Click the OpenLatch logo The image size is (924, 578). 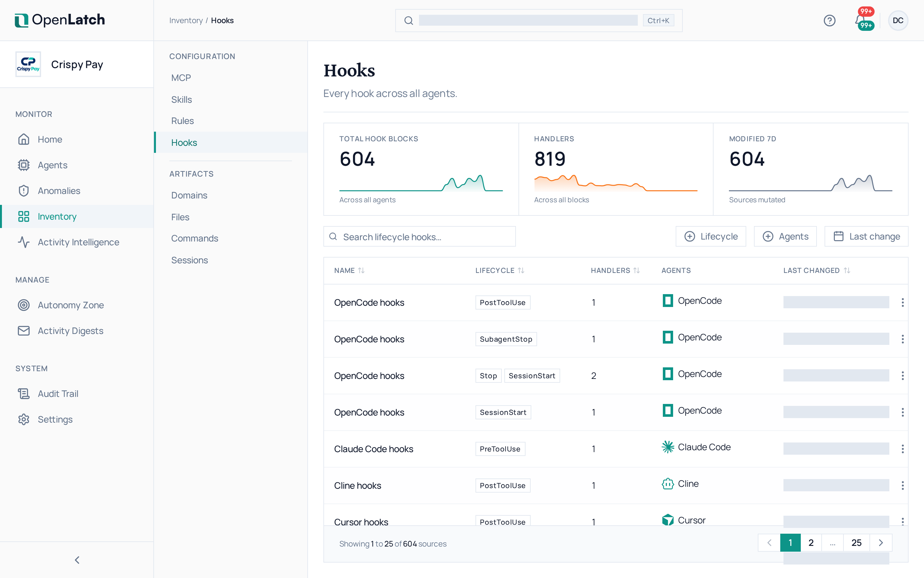(60, 20)
